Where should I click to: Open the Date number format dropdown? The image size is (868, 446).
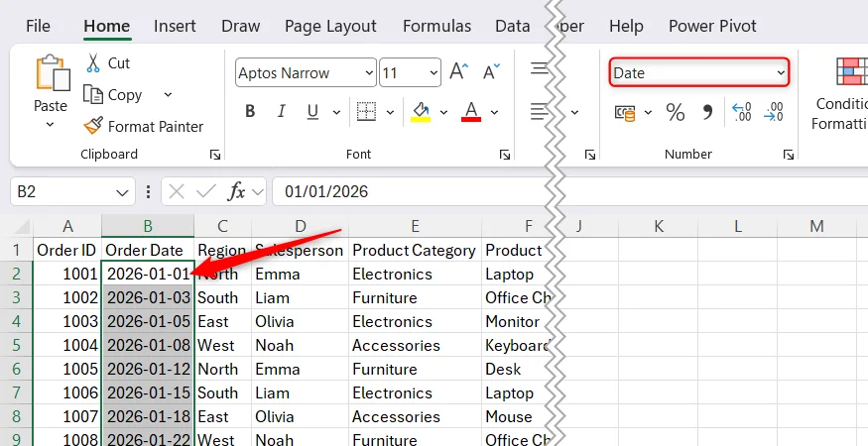point(781,72)
